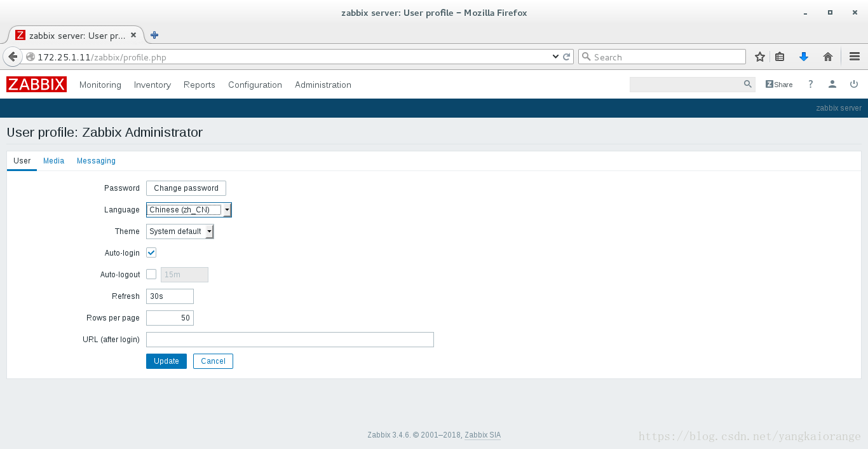Click the Change password button
The image size is (868, 449).
coord(186,188)
